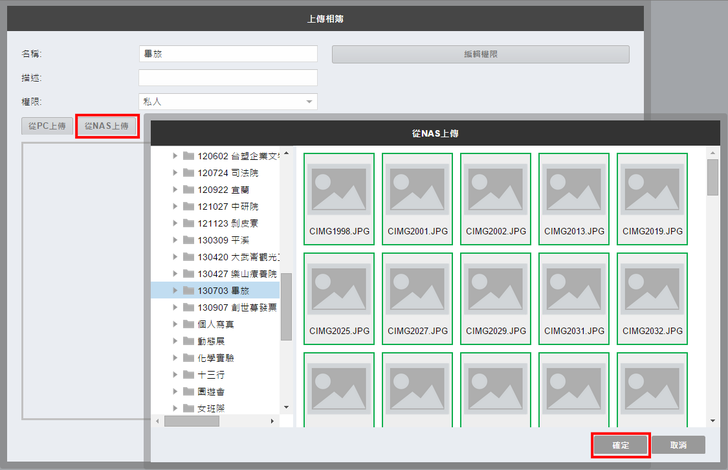This screenshot has width=728, height=470.
Task: Click the folder icon of 動態展
Action: 188,341
